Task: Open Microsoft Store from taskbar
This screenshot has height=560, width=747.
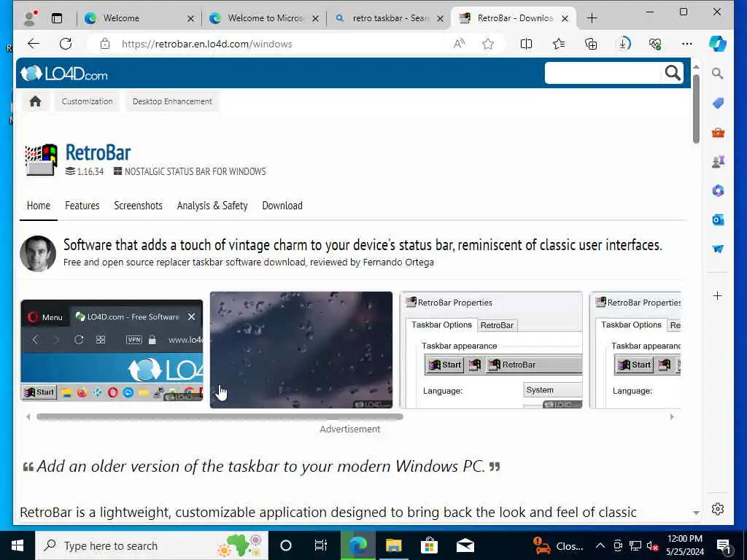Action: point(429,545)
